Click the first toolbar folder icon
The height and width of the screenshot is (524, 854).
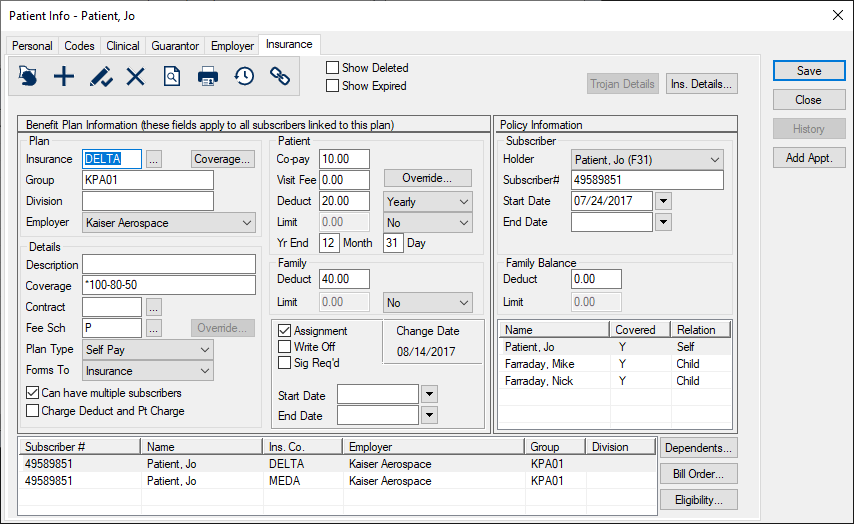click(28, 76)
